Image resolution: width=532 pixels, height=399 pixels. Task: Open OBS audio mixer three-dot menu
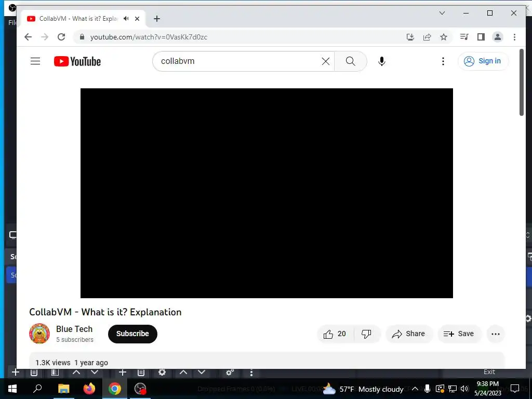click(251, 373)
